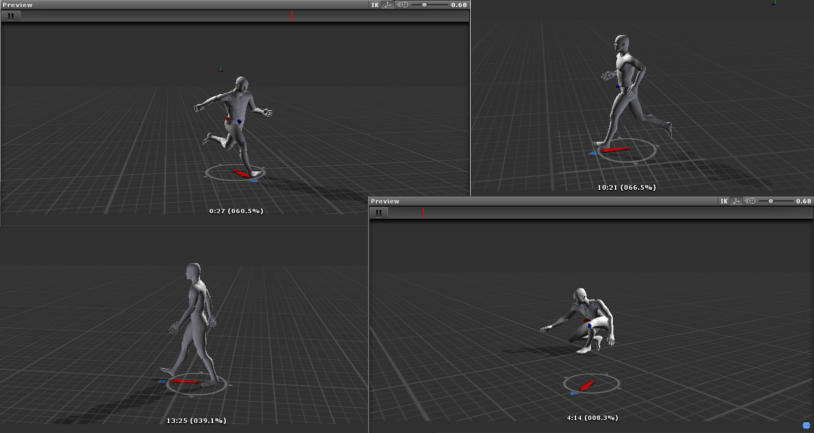Click the blue chat bubble icon in corner

(x=804, y=426)
